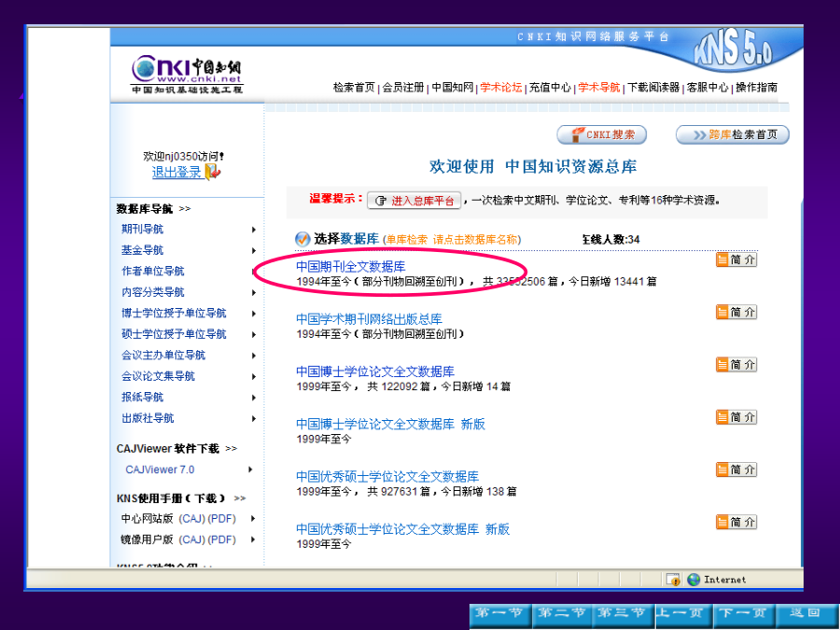Open 客服中心 in top menu
Viewport: 840px width, 630px height.
tap(707, 88)
